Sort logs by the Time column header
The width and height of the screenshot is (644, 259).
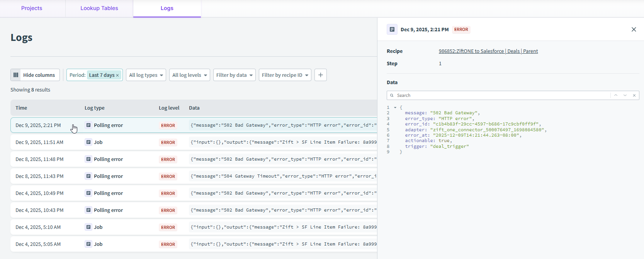(21, 108)
